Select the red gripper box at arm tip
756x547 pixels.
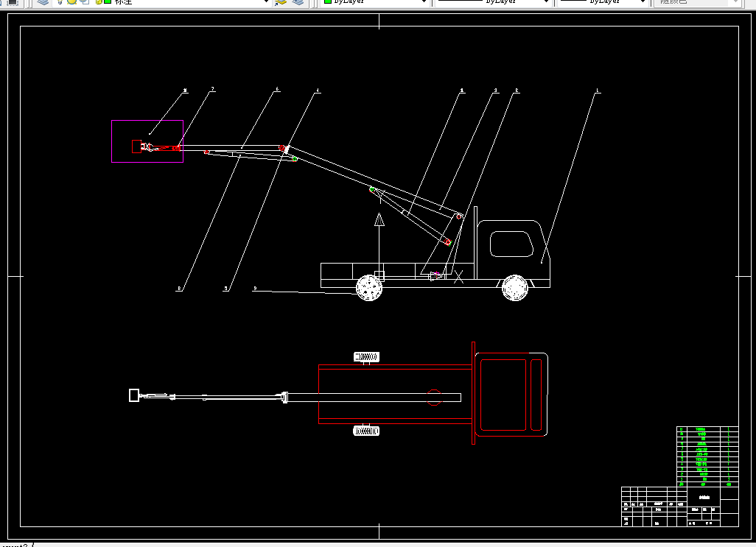pyautogui.click(x=136, y=147)
